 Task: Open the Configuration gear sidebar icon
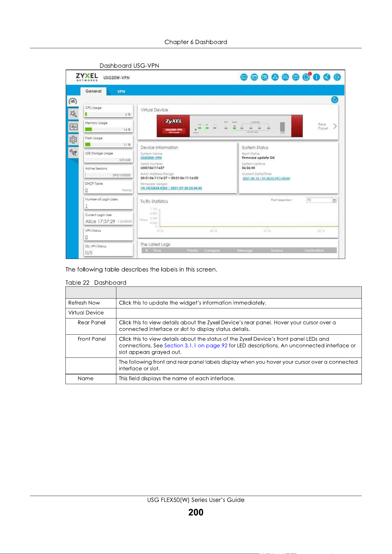[x=73, y=140]
